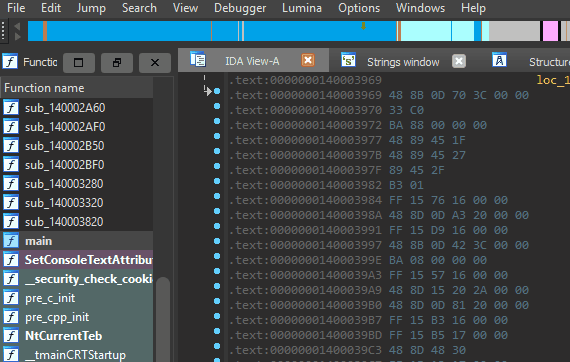Click the navigation band left arrow
The image size is (570, 362).
pyautogui.click(x=17, y=26)
